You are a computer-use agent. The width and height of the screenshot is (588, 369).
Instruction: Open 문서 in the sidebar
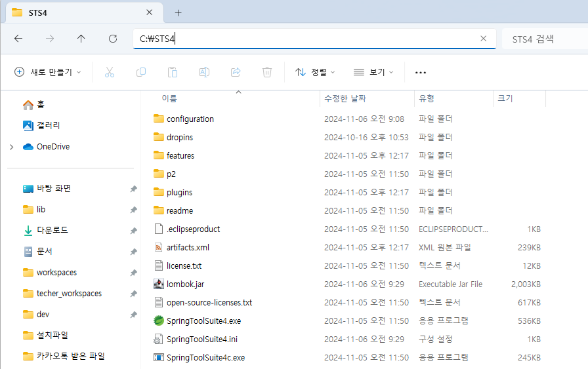(37, 252)
